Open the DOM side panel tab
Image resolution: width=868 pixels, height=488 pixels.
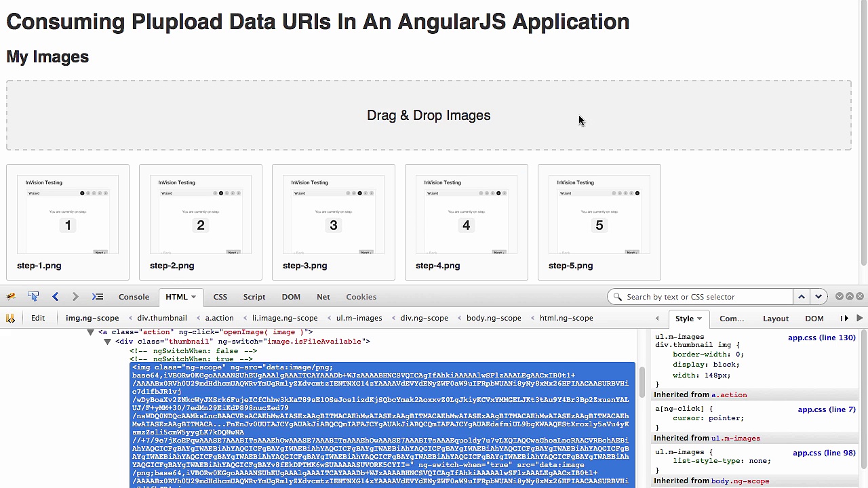(x=814, y=319)
